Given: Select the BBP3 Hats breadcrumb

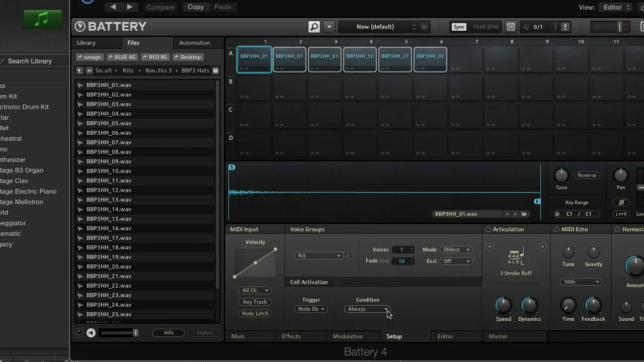Looking at the screenshot, I should [x=195, y=70].
